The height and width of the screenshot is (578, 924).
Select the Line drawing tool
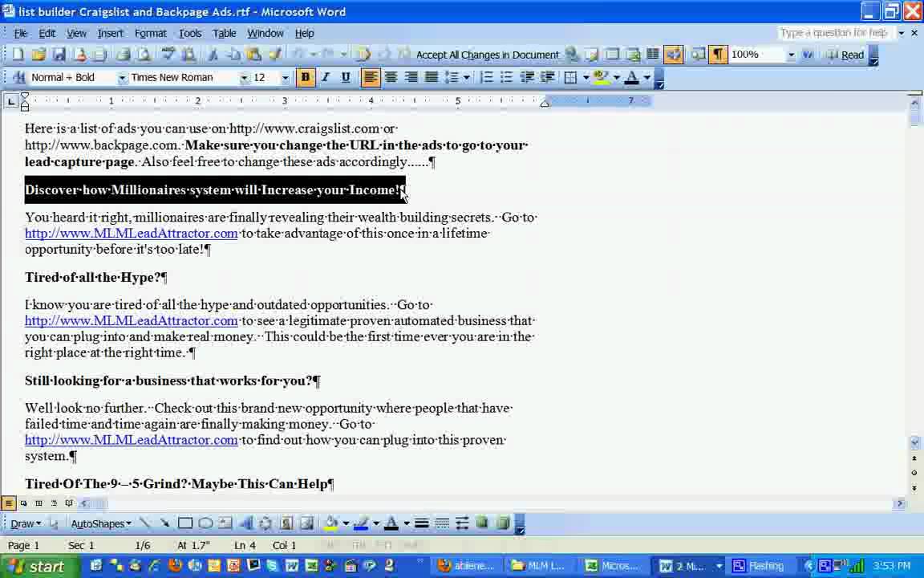click(144, 523)
